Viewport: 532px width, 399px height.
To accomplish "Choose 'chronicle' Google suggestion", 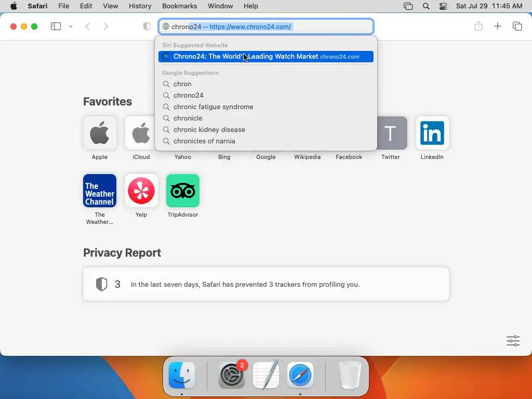I will 266,118.
